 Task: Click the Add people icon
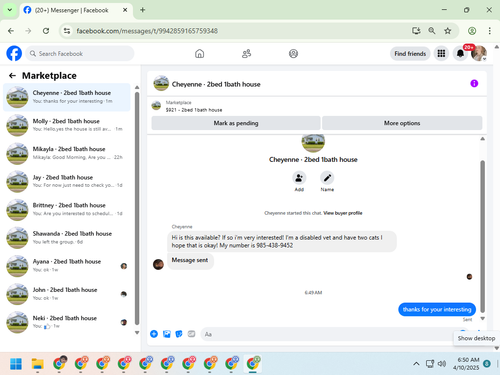(x=299, y=178)
